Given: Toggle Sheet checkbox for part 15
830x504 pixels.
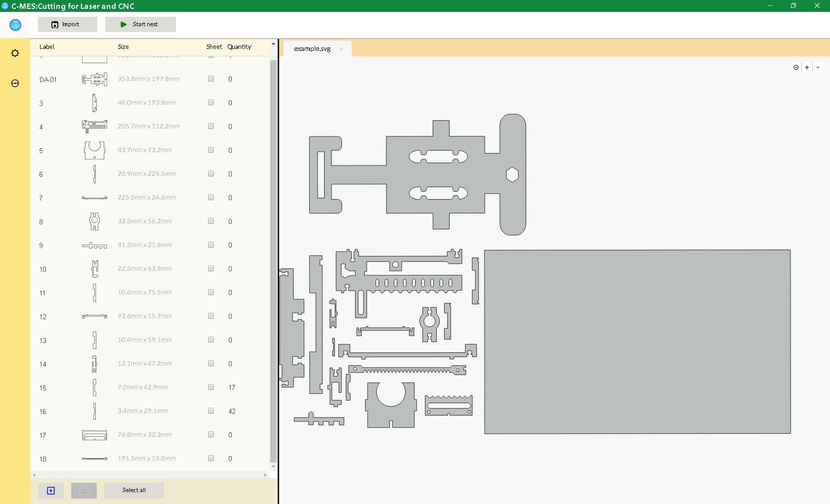Looking at the screenshot, I should click(211, 387).
